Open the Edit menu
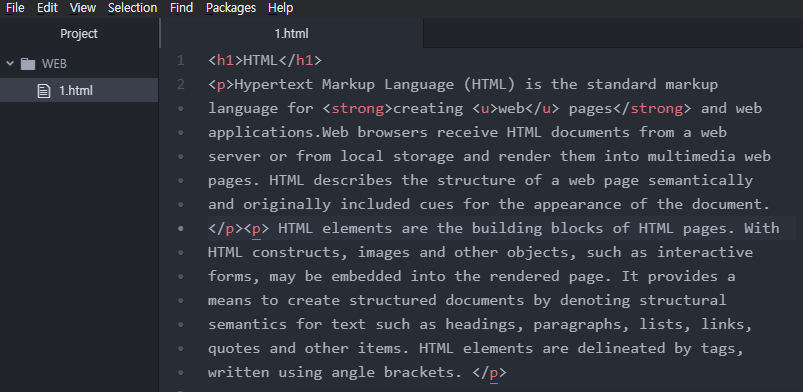 (47, 8)
